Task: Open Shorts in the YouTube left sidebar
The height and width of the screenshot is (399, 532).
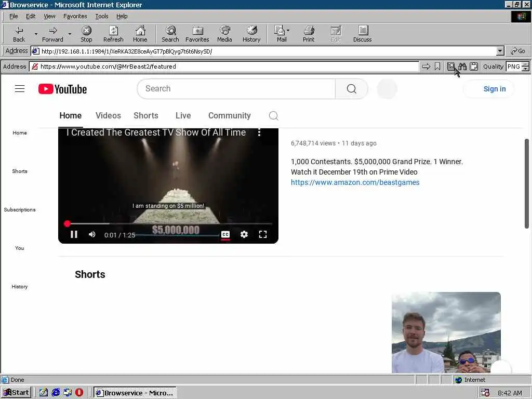Action: point(20,171)
